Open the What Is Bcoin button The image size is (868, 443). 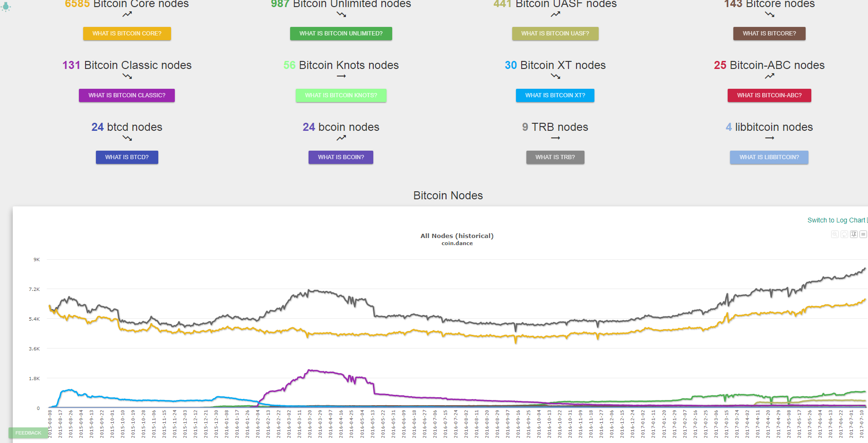[341, 157]
